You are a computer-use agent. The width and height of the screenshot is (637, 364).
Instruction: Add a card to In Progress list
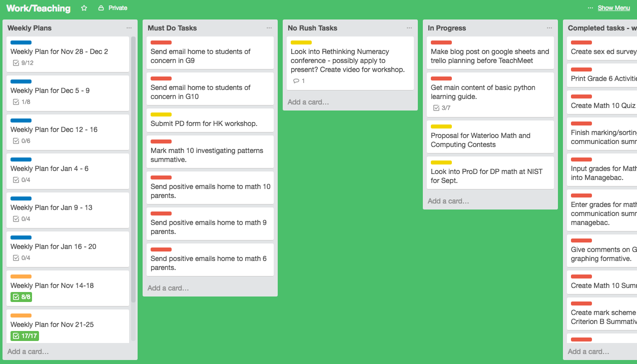(449, 201)
